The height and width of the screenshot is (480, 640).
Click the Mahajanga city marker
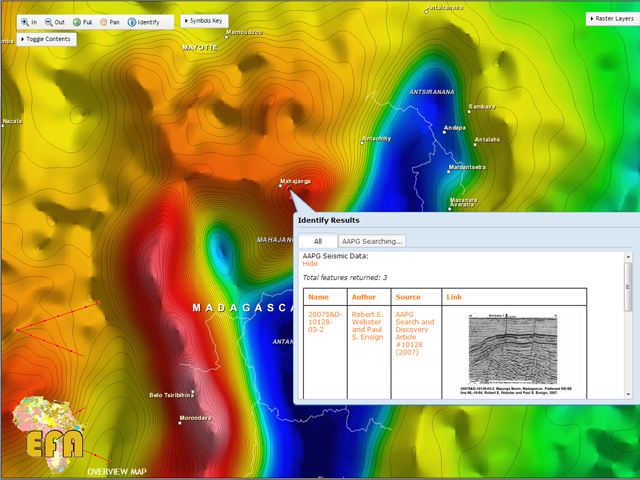click(281, 186)
